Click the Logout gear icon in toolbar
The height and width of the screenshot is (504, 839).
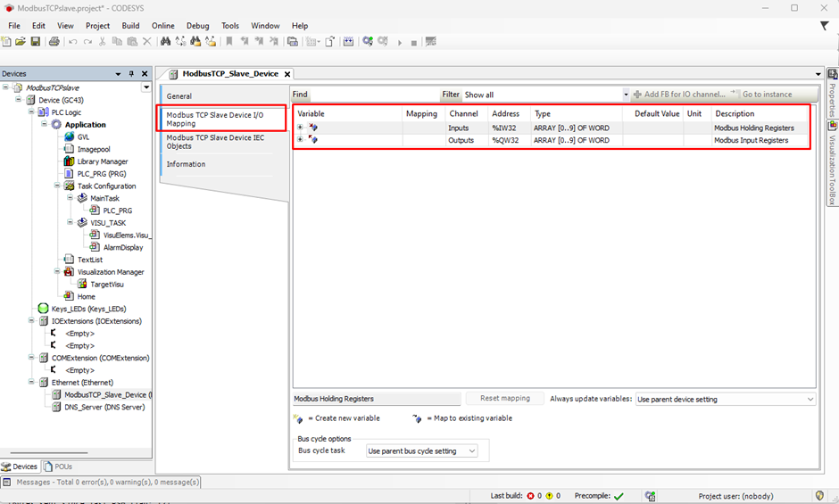383,41
